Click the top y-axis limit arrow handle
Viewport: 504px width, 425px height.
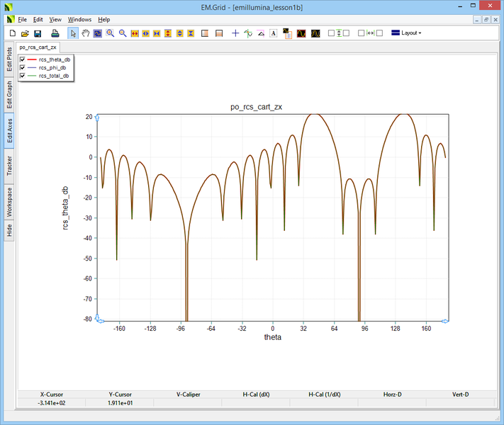[97, 117]
